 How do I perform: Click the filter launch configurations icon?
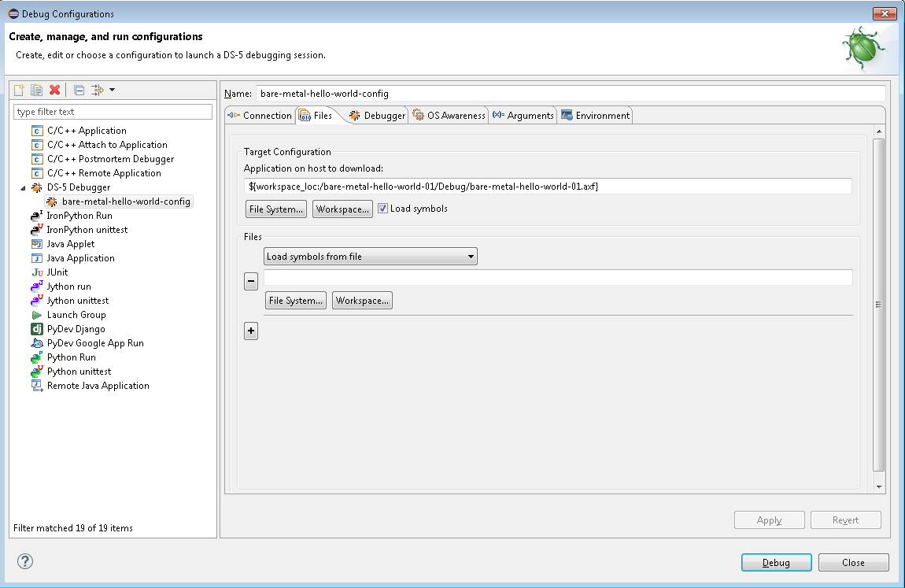click(x=97, y=90)
